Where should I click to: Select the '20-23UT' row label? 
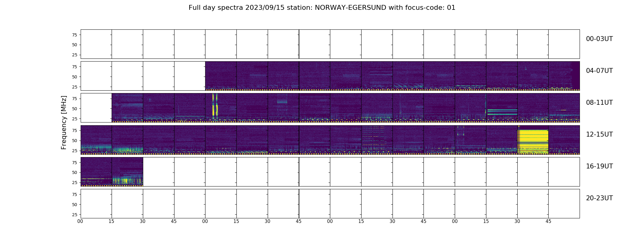(x=599, y=198)
